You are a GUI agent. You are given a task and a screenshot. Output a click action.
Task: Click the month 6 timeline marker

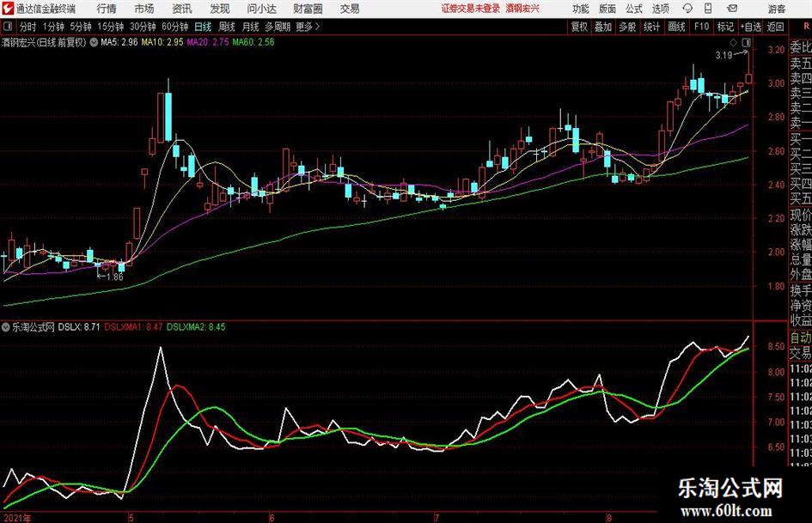(x=272, y=518)
